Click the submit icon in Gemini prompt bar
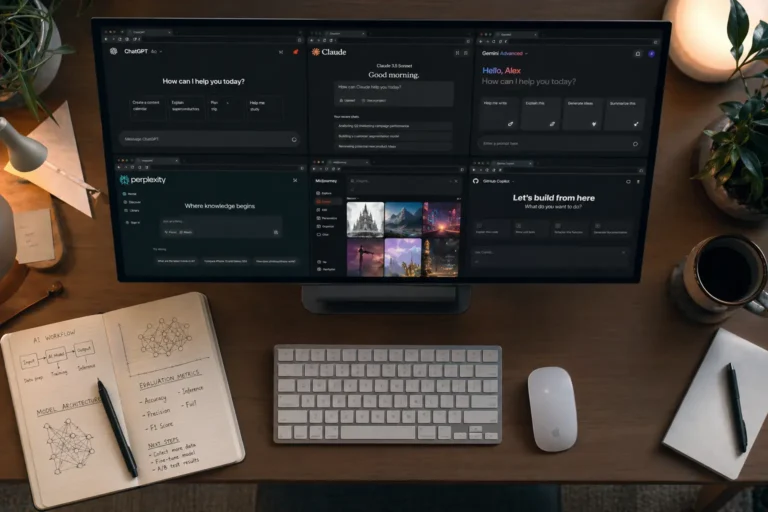The height and width of the screenshot is (512, 768). pyautogui.click(x=635, y=144)
